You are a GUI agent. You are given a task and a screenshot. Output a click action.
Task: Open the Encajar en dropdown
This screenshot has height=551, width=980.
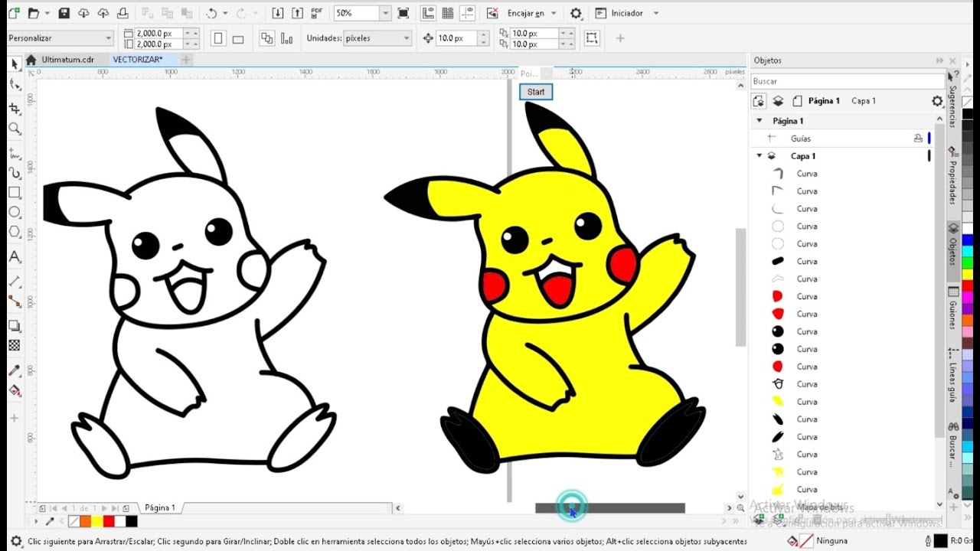coord(554,13)
